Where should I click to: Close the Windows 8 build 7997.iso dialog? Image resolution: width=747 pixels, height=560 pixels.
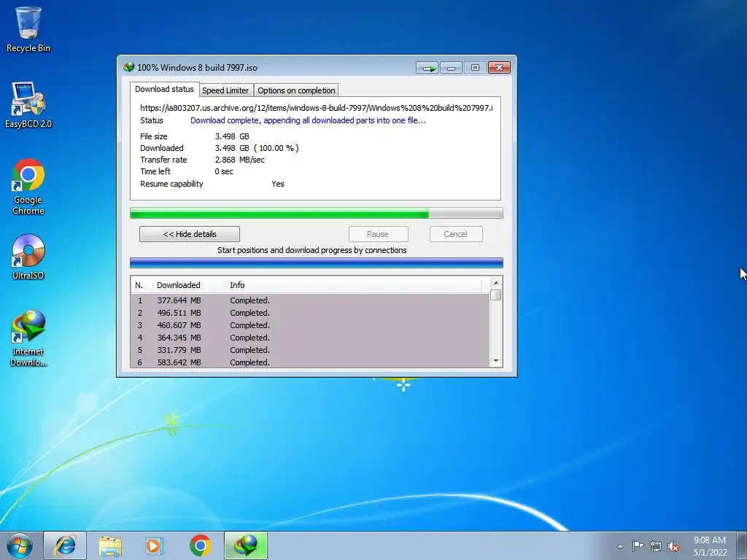coord(499,68)
